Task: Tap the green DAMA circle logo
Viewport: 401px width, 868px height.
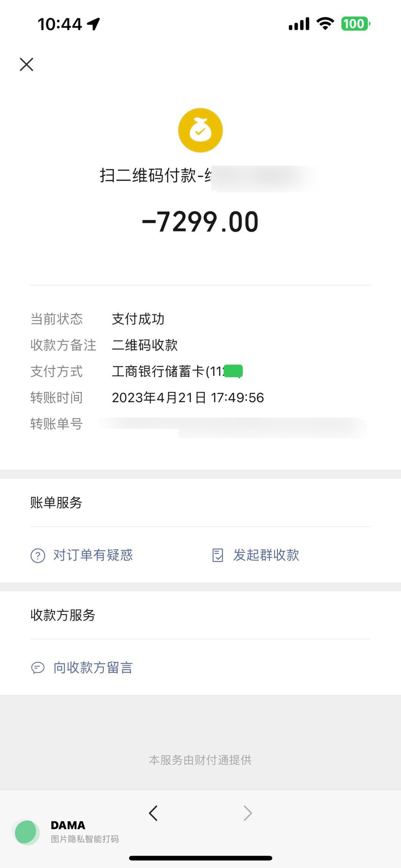Action: click(26, 832)
